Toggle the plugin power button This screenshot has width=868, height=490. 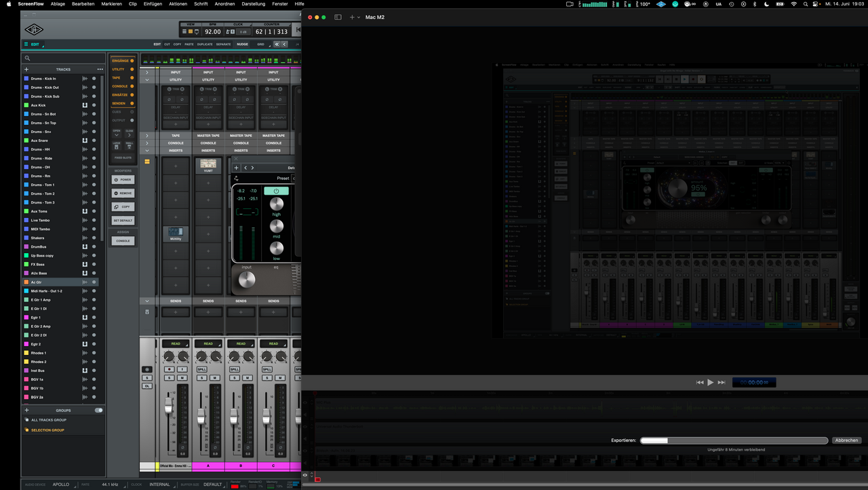pos(276,191)
